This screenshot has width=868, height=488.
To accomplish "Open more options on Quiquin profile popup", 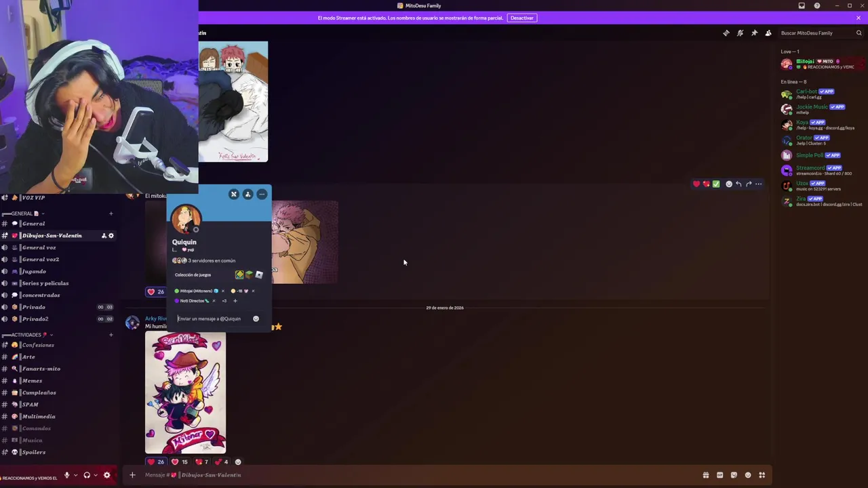I will [x=262, y=195].
